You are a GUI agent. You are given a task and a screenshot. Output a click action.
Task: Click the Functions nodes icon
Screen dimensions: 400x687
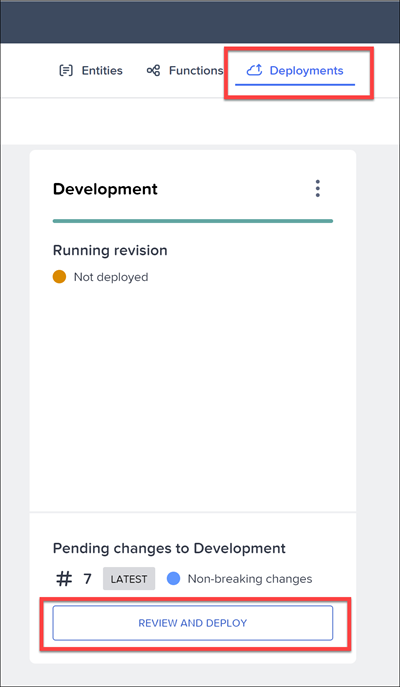tap(153, 71)
